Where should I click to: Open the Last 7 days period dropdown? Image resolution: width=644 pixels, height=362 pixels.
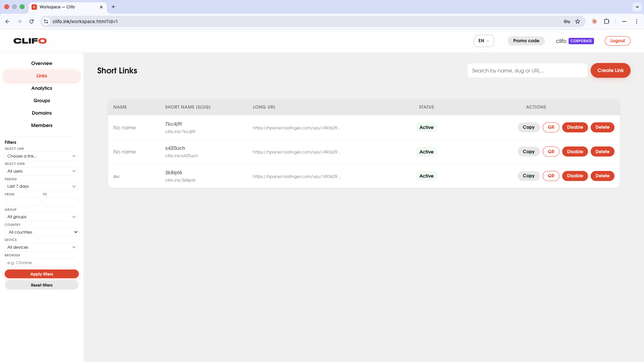coord(42,186)
